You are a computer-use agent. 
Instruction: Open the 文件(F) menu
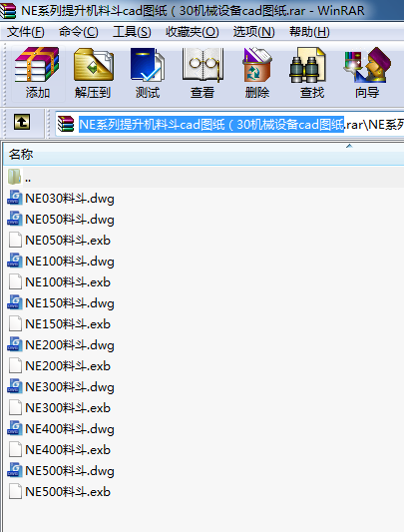point(26,32)
